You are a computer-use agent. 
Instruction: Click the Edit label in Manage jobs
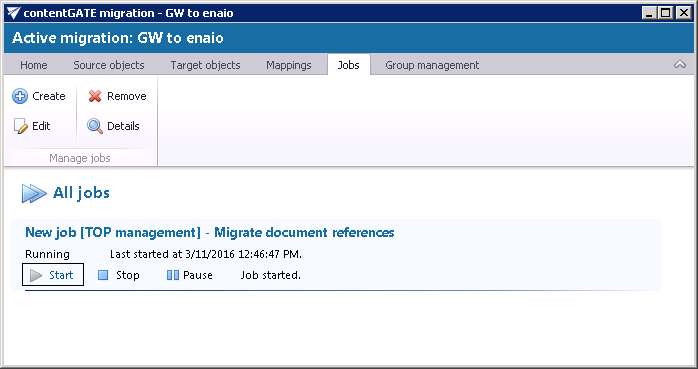pos(41,126)
